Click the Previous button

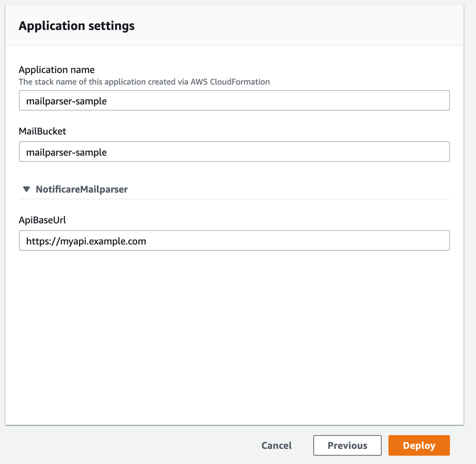tap(347, 445)
